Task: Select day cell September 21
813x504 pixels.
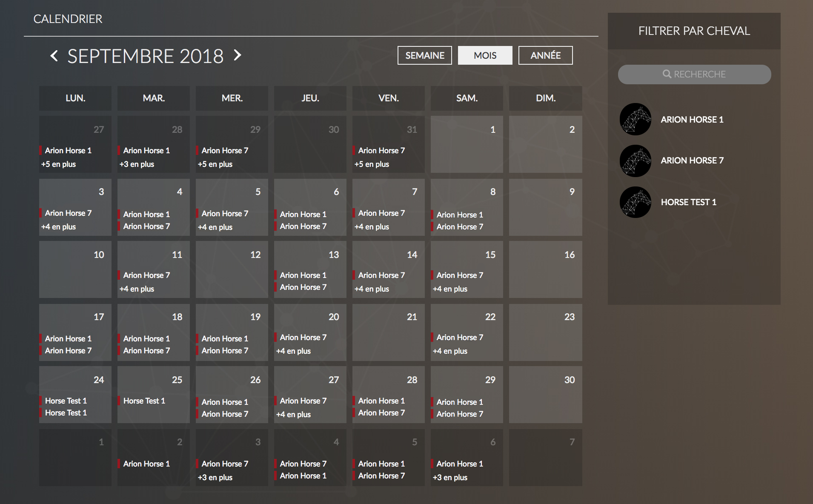Action: click(x=389, y=332)
